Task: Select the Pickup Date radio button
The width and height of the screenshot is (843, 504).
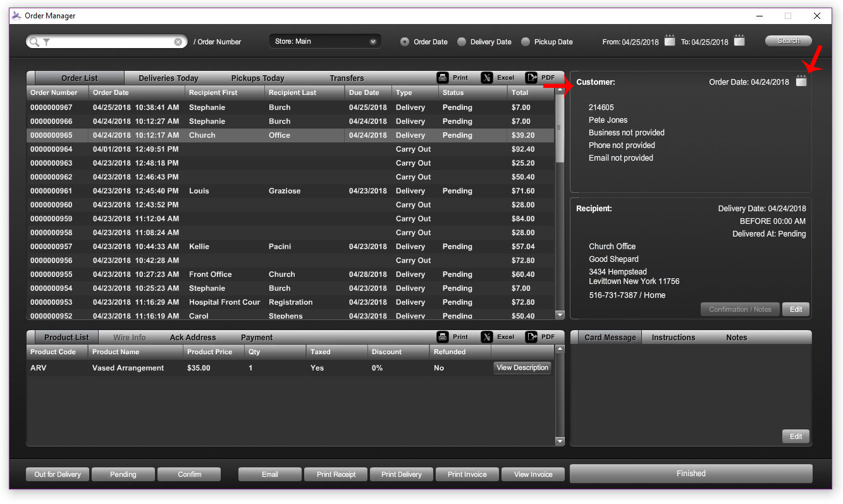Action: coord(526,42)
